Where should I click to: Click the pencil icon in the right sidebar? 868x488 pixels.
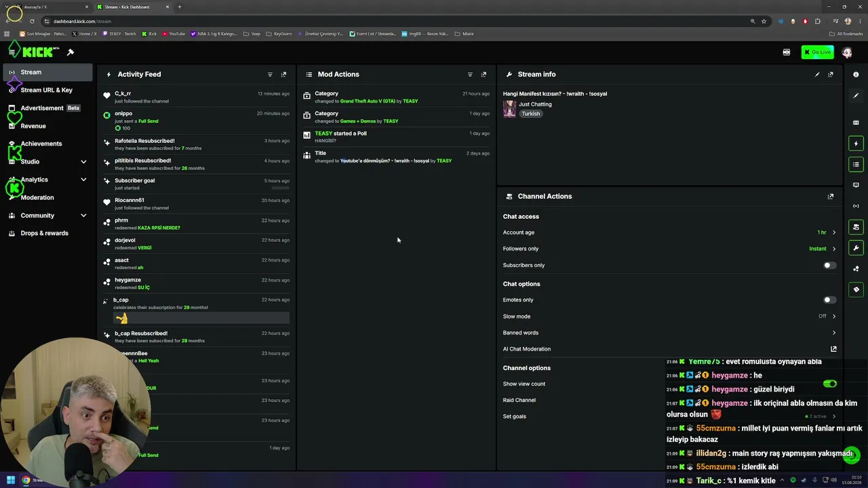point(856,96)
